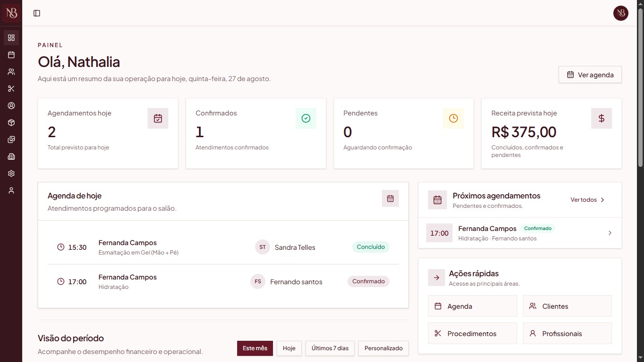Click calendar-check icon on Agendamentos hoje card

pos(158,118)
